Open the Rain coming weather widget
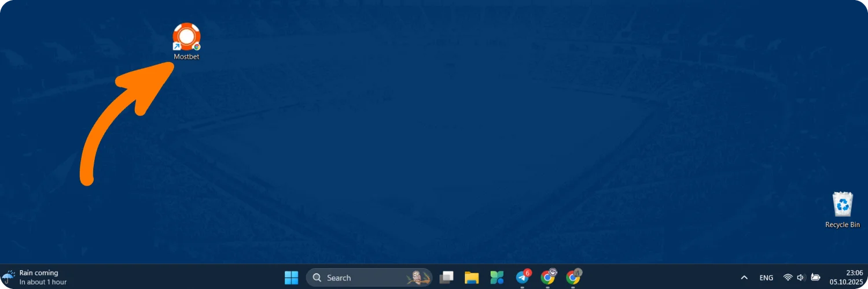868x289 pixels. pos(35,277)
